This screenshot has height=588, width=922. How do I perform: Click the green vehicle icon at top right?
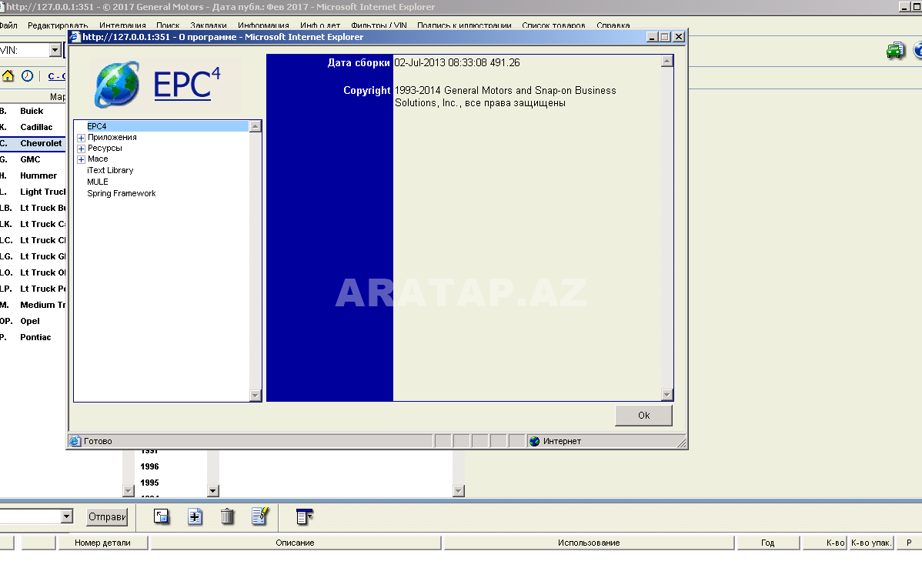coord(896,51)
